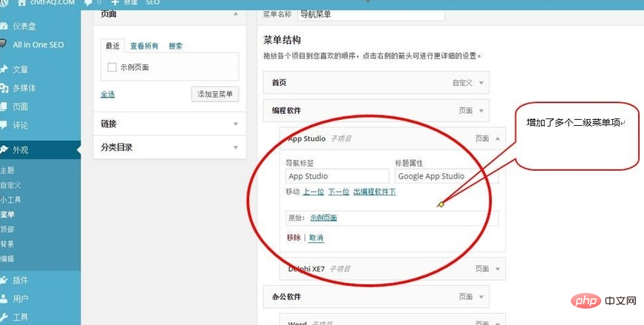Click the 菜单结构 heading
This screenshot has width=644, height=325.
pos(282,40)
